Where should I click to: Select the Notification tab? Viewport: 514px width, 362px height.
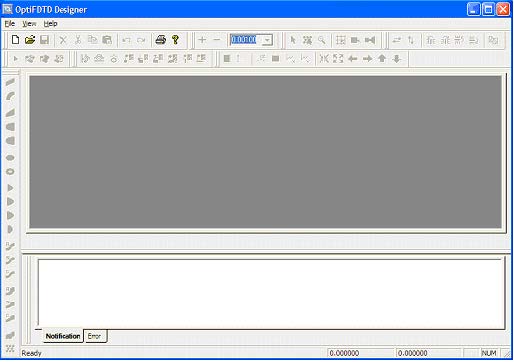click(x=63, y=336)
